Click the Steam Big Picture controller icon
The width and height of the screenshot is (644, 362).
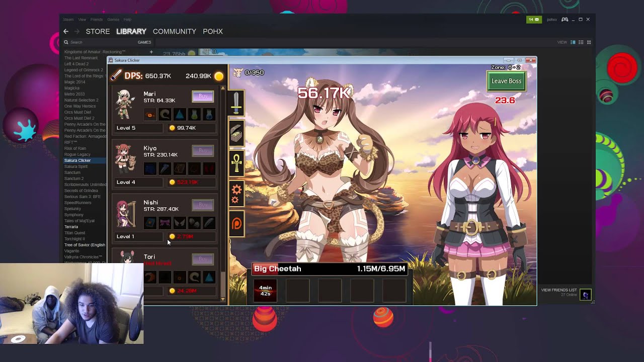[565, 19]
